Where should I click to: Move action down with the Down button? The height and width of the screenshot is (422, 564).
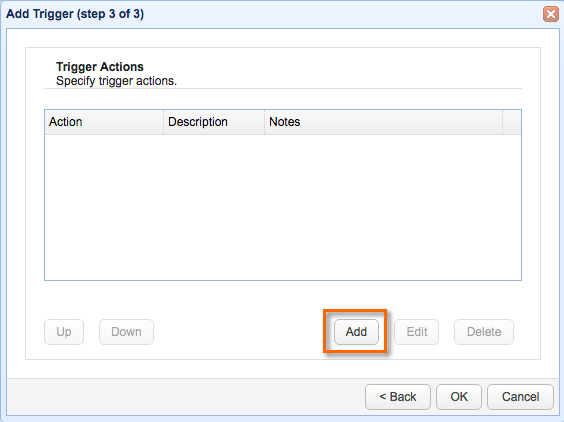tap(126, 332)
